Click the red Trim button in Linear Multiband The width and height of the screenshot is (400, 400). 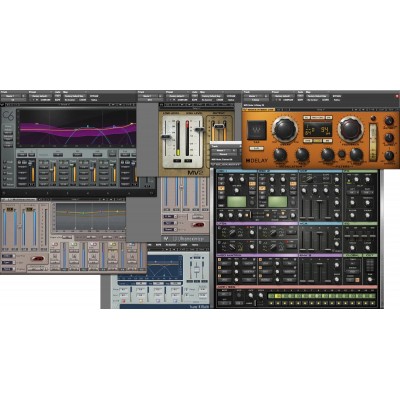tap(37, 258)
